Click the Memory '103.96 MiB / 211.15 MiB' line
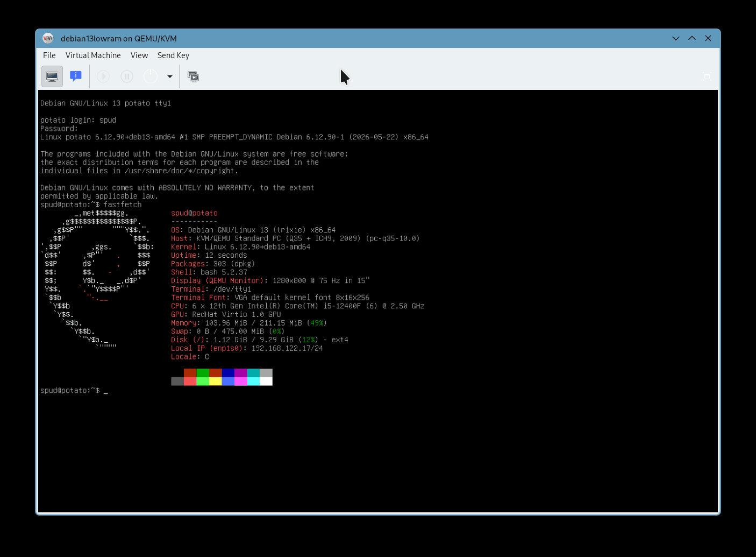The height and width of the screenshot is (557, 756). (x=249, y=323)
